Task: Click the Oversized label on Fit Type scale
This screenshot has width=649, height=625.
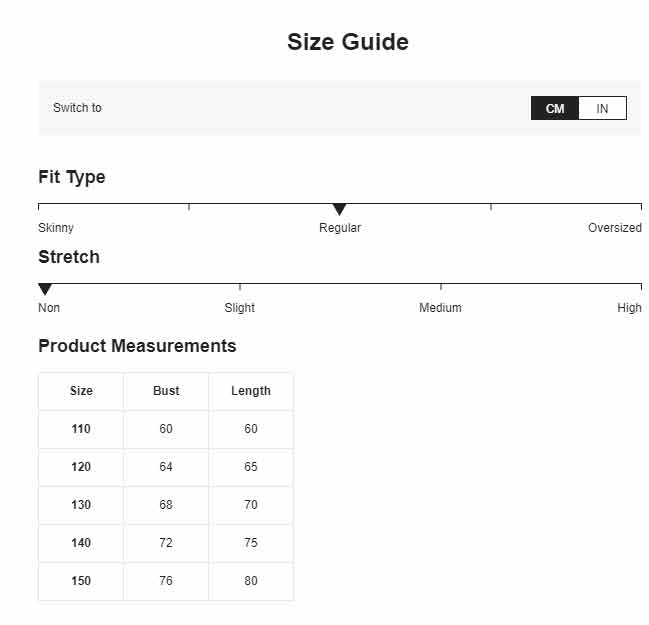Action: click(x=615, y=228)
